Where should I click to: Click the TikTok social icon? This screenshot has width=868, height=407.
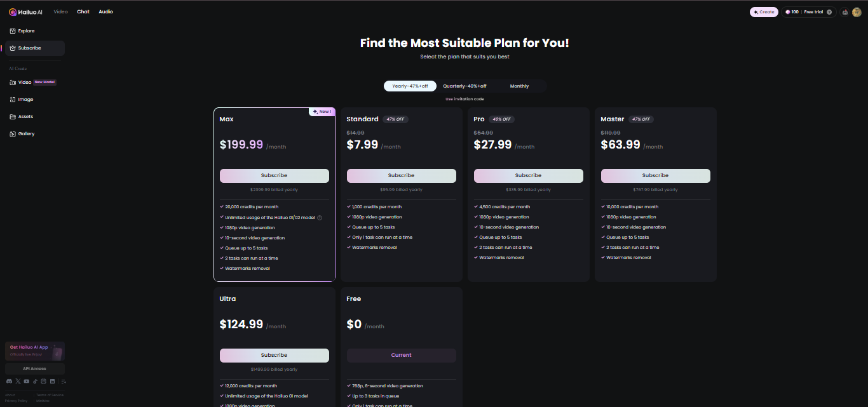[35, 381]
